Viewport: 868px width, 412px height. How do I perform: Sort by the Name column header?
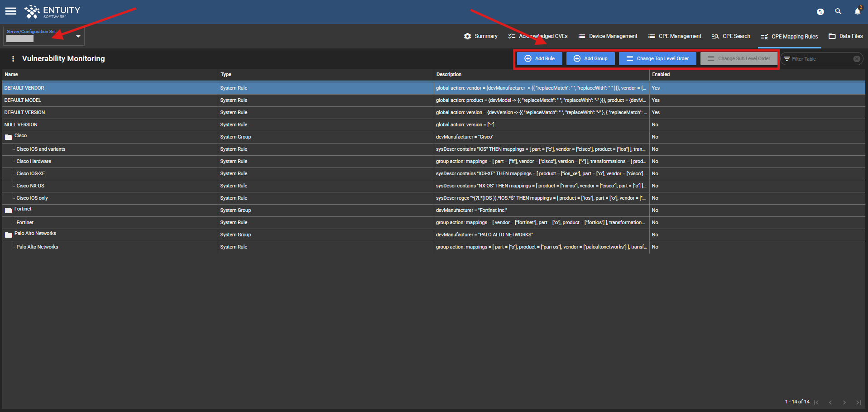110,74
